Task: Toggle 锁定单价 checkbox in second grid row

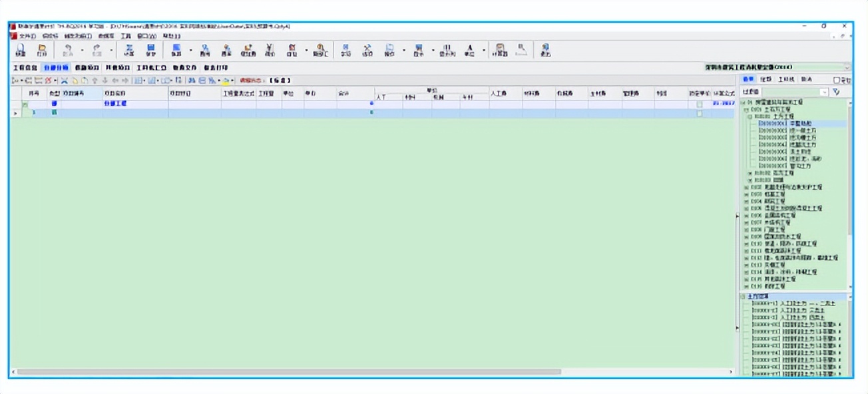Action: coord(699,113)
